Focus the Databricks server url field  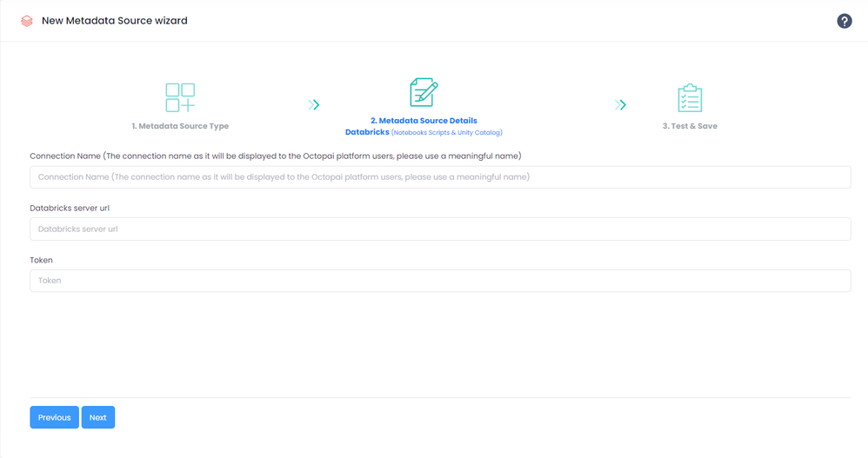(x=440, y=229)
